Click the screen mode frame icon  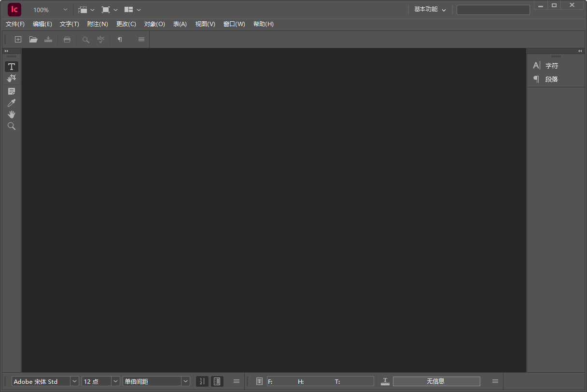click(x=106, y=10)
